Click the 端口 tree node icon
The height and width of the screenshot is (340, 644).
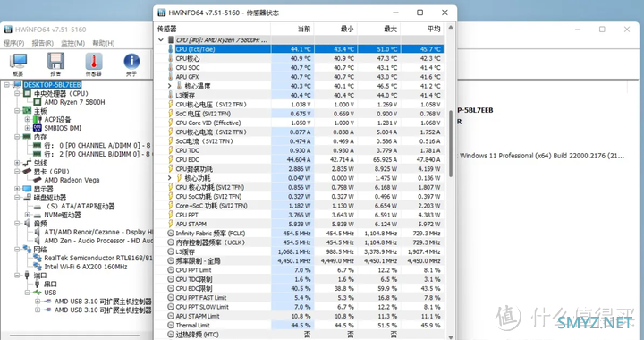(x=27, y=275)
